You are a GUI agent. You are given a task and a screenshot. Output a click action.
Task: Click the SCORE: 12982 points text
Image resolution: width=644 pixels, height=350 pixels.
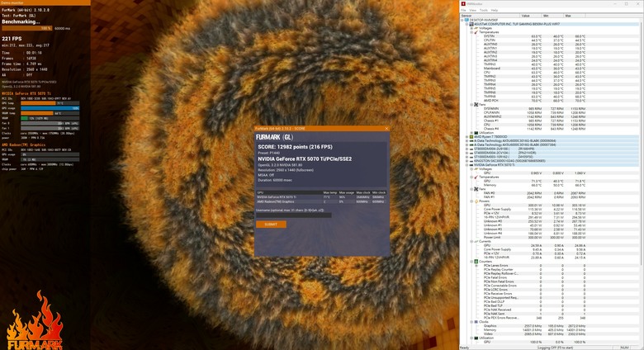pos(296,147)
